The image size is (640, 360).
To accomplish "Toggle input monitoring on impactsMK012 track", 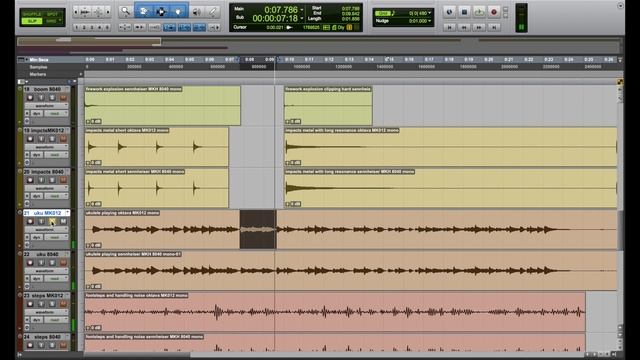I will pyautogui.click(x=41, y=139).
